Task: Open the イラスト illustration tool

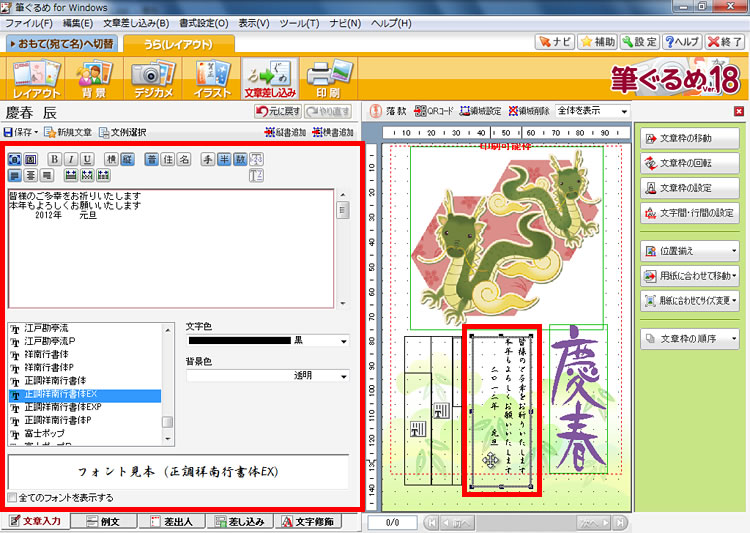Action: [x=211, y=79]
